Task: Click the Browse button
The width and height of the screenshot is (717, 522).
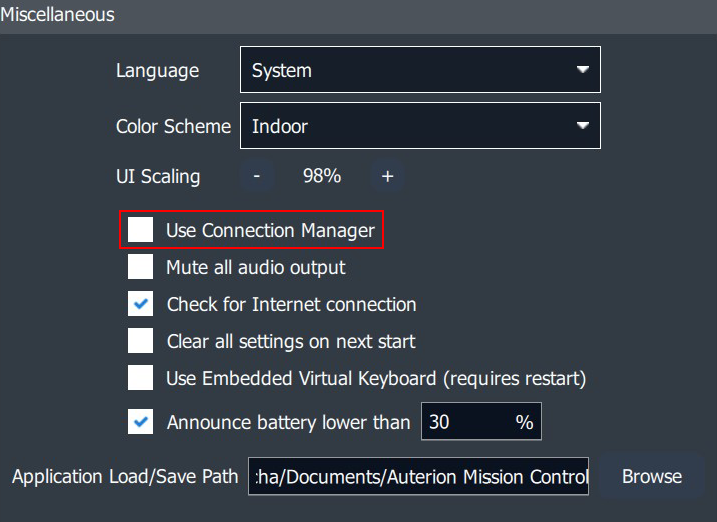Action: click(x=652, y=477)
